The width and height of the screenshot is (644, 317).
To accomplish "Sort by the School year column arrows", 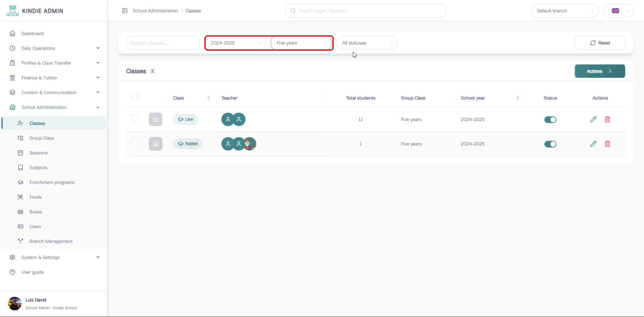I will (518, 98).
